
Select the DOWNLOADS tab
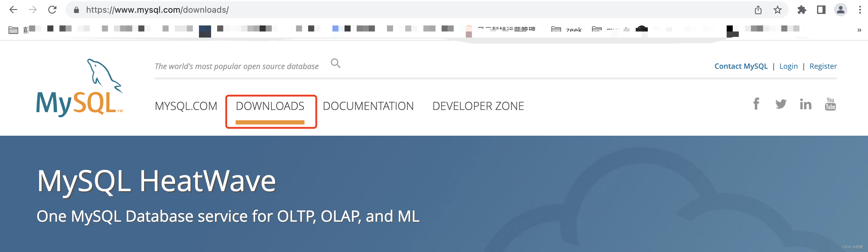(x=270, y=106)
